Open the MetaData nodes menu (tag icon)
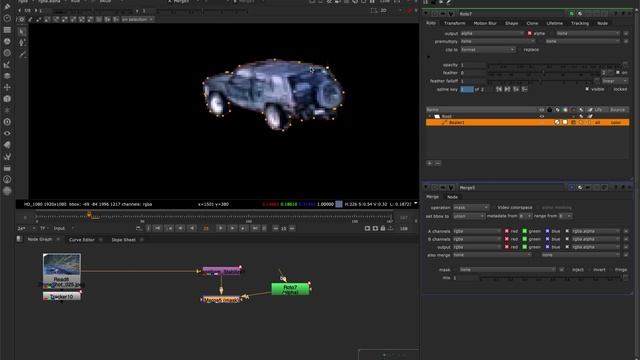 (7, 145)
